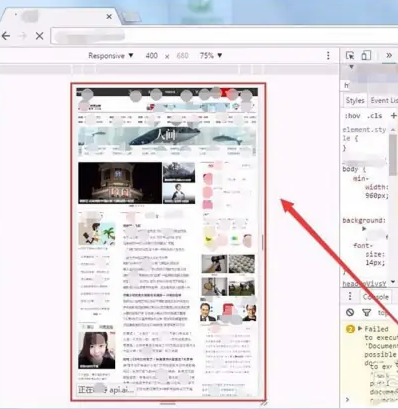Click the viewport height field showing 680
Image resolution: width=398 pixels, height=409 pixels.
182,56
